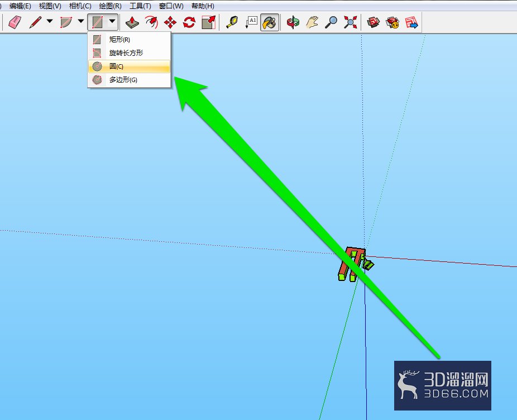This screenshot has width=517, height=420.
Task: Select the Rotate tool icon
Action: tap(189, 22)
